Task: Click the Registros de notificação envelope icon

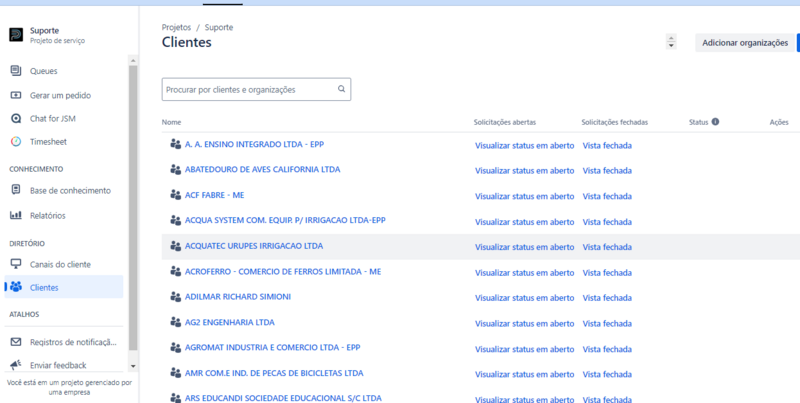Action: click(16, 342)
